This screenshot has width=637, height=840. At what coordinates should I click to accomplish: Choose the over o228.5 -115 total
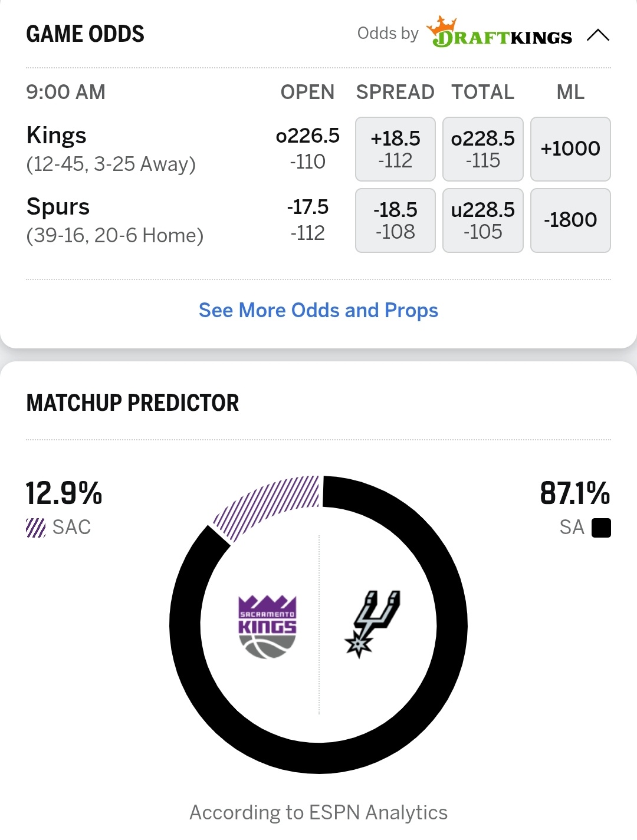point(482,149)
